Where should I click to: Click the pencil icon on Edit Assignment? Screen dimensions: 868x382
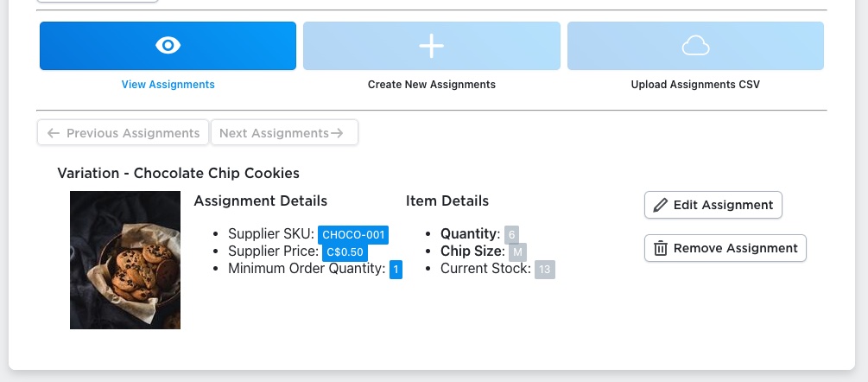pyautogui.click(x=661, y=206)
